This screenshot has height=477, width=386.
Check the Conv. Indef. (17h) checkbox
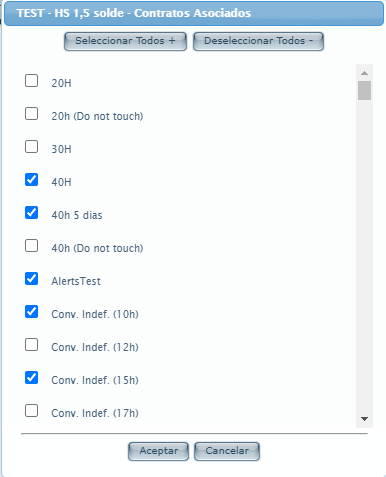(31, 411)
